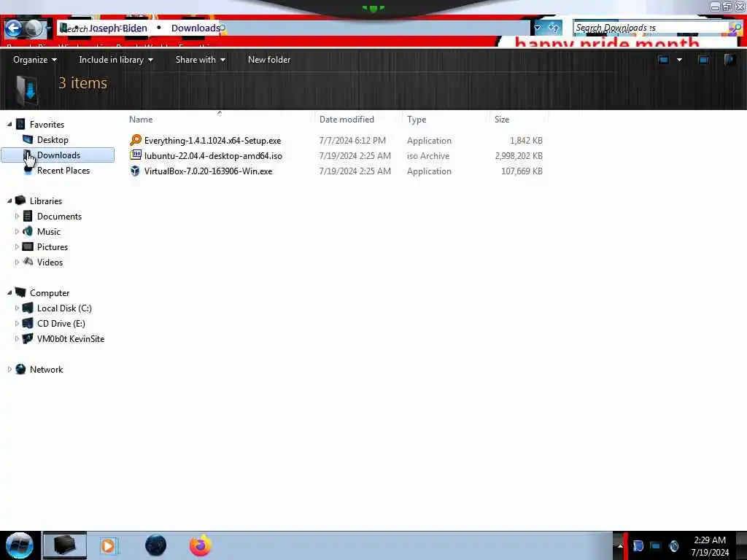Open Include in library dropdown
The image size is (747, 560).
pos(116,60)
